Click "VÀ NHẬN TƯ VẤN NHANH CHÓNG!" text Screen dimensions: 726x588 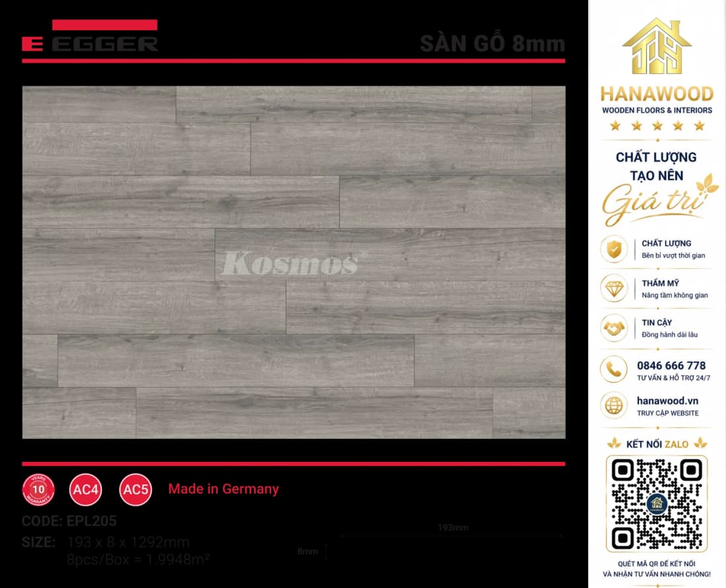coord(657,574)
